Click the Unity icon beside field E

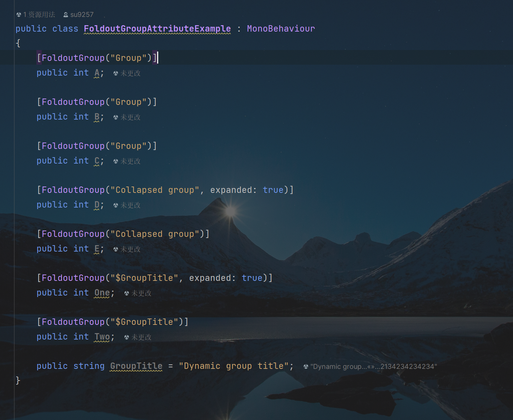coord(116,249)
